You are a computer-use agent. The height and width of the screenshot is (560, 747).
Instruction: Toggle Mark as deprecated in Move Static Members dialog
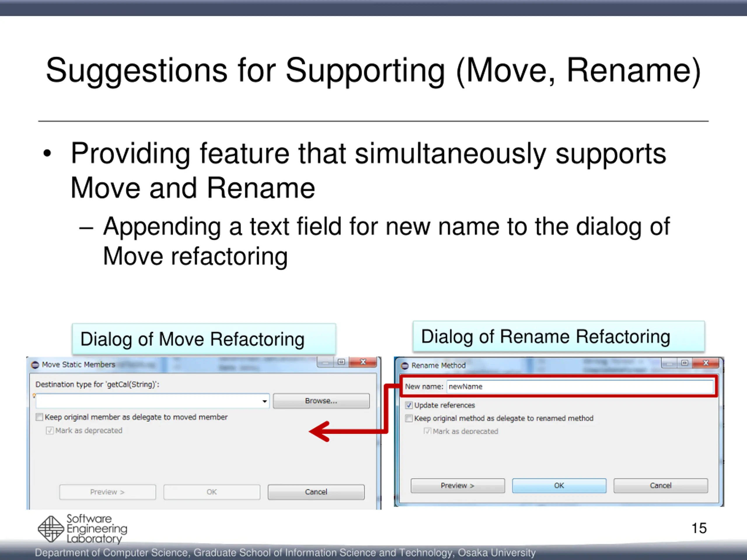[x=50, y=431]
